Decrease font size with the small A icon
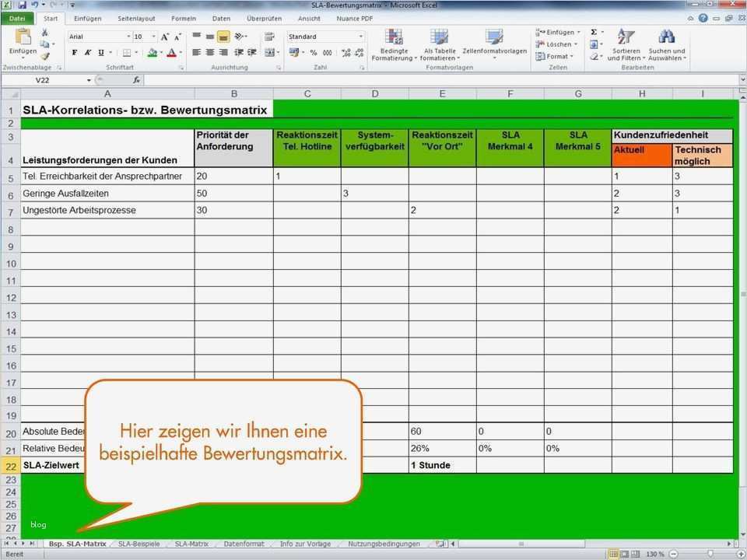Viewport: 747px width, 560px height. click(x=177, y=37)
